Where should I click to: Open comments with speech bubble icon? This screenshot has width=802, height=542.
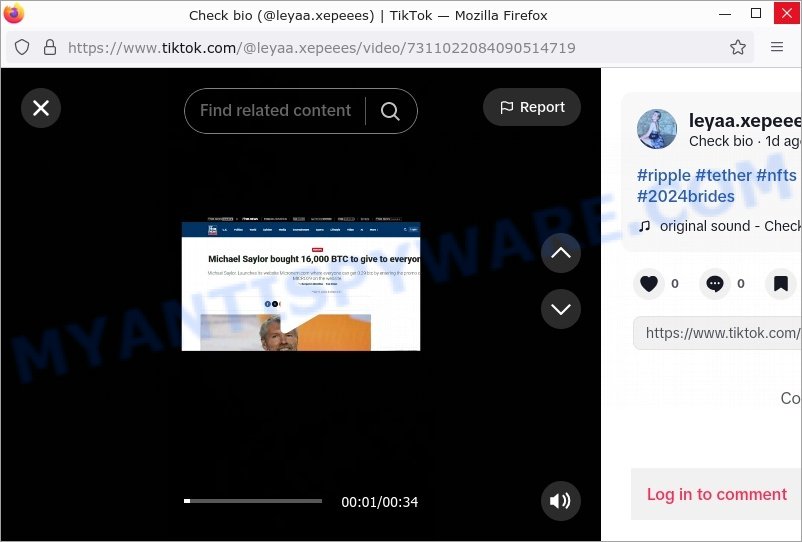715,283
